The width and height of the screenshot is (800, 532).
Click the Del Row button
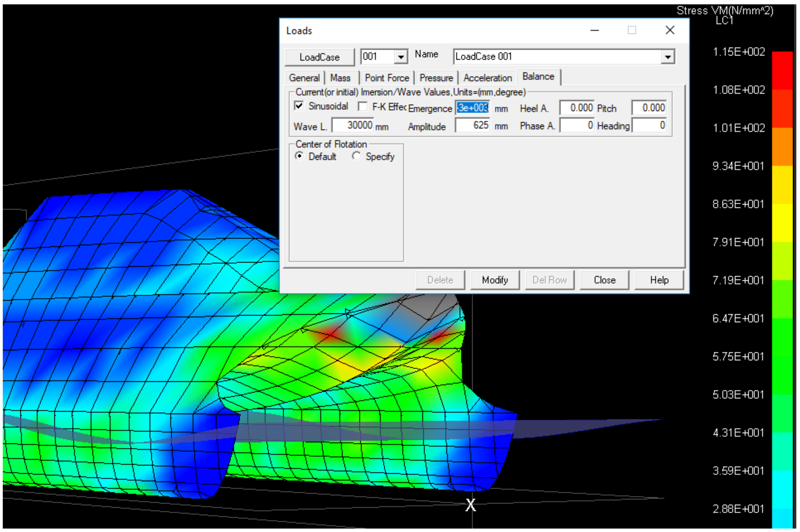549,280
